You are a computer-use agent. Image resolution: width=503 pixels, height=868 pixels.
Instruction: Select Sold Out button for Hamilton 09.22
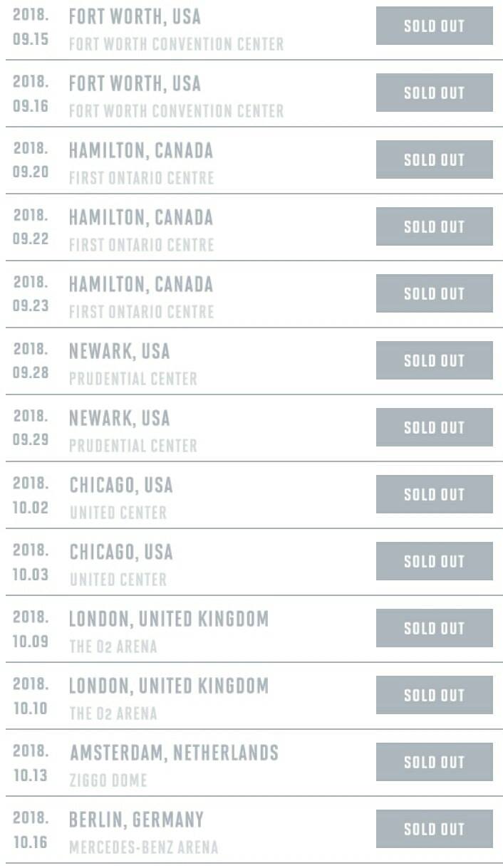coord(434,226)
